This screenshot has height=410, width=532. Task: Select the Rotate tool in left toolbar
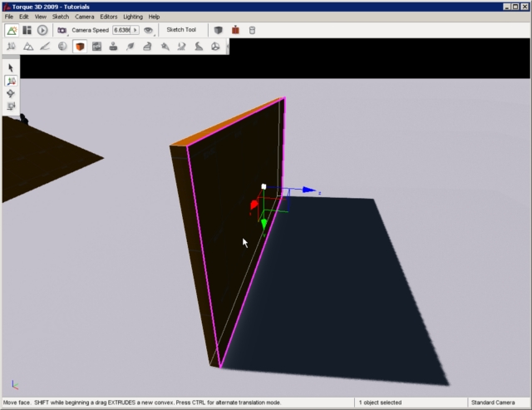(x=11, y=93)
